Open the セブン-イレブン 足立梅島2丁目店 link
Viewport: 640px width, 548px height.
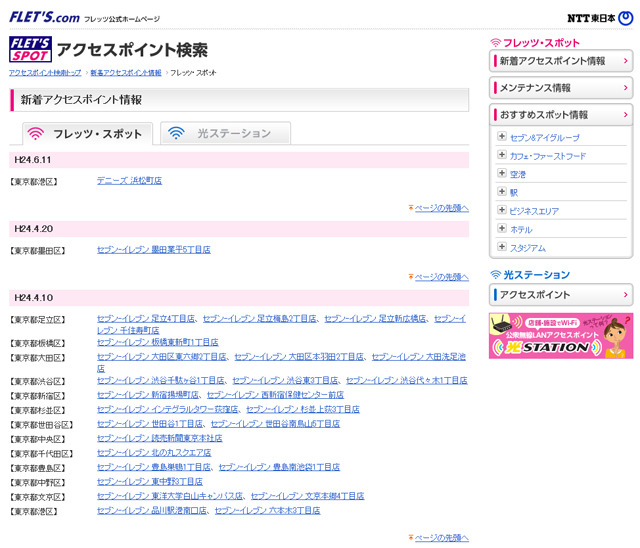(260, 319)
